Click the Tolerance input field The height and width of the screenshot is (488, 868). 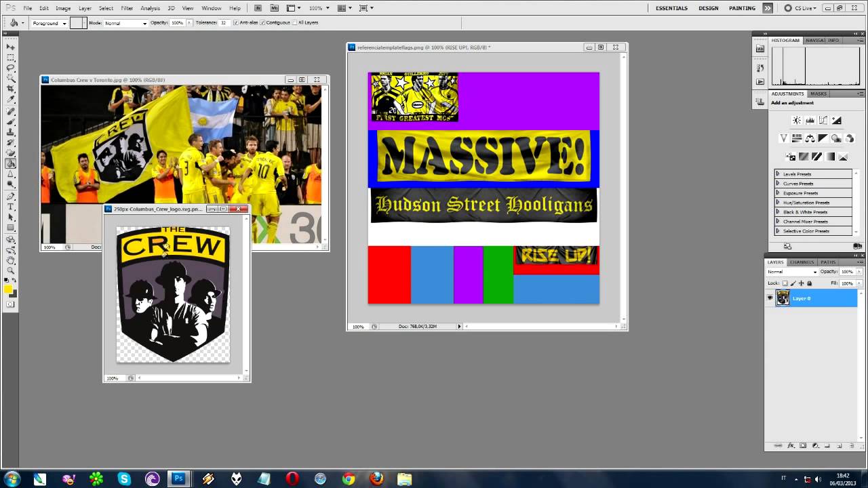224,22
